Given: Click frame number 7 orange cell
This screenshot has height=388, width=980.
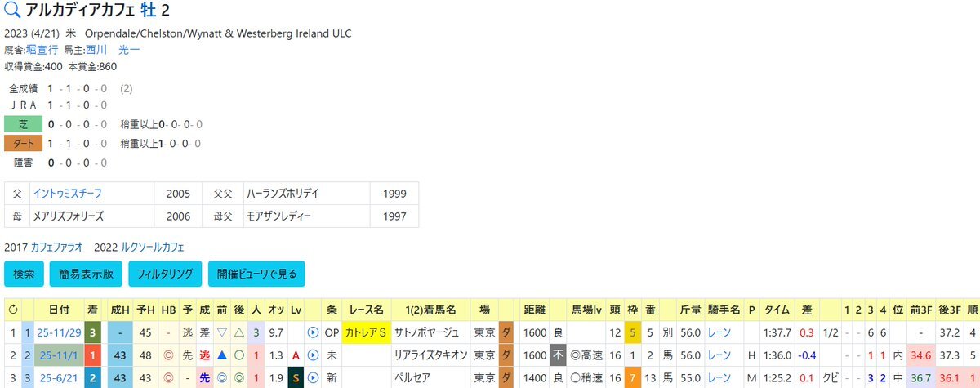Looking at the screenshot, I should (x=632, y=379).
